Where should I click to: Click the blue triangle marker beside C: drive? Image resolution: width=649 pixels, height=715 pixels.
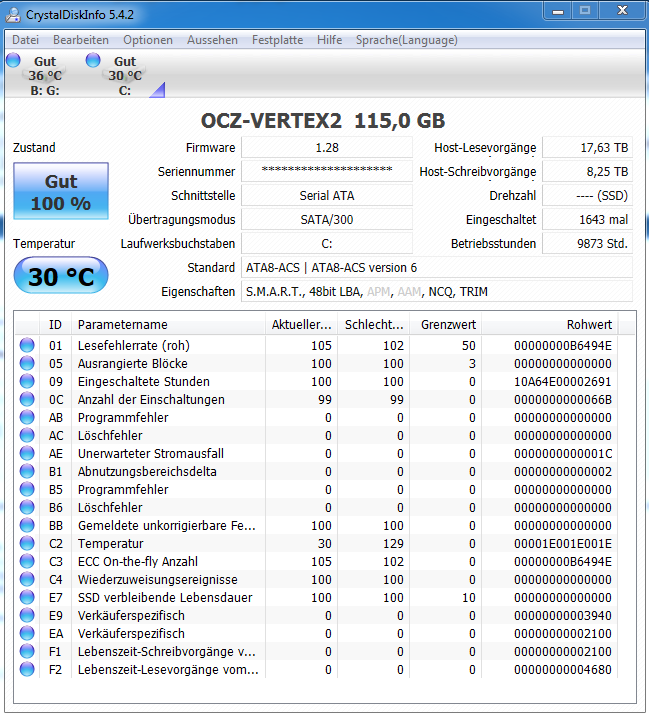tap(157, 90)
